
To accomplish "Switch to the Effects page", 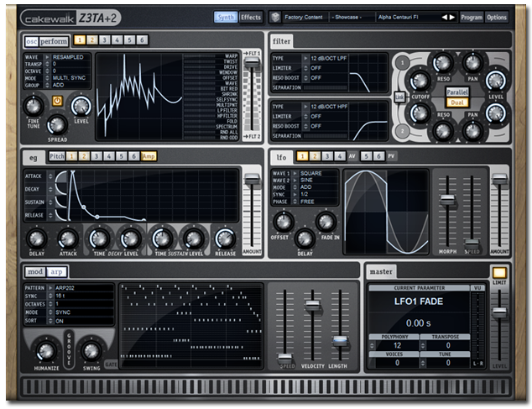I will [251, 17].
